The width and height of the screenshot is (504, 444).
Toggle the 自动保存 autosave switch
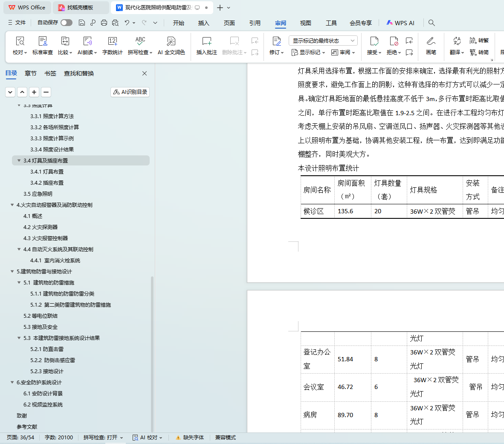[x=67, y=23]
